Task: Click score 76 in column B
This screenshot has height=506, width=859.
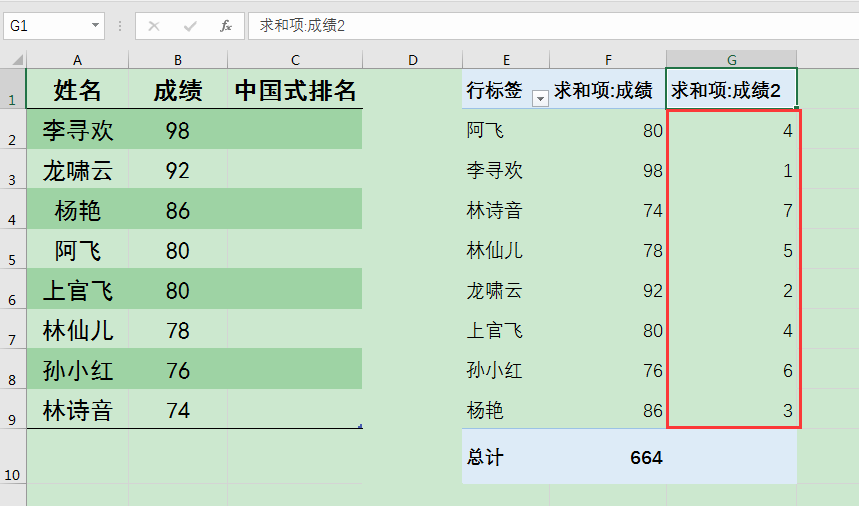Action: 178,370
